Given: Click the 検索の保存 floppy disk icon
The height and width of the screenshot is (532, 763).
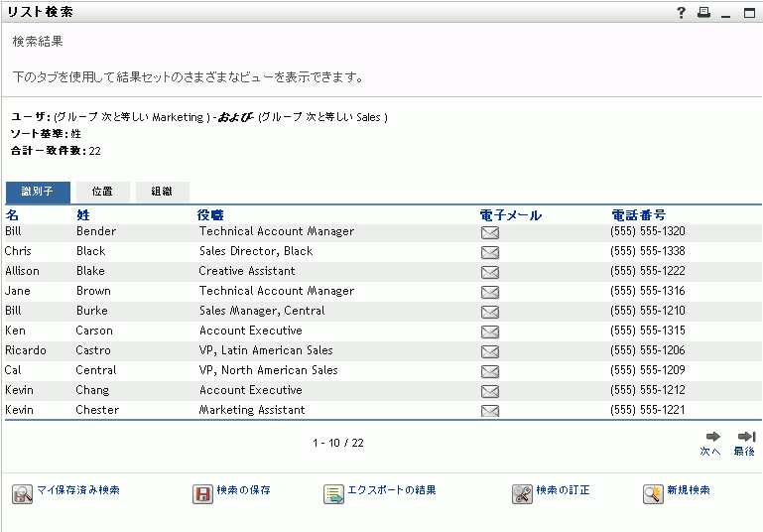Looking at the screenshot, I should [x=203, y=494].
